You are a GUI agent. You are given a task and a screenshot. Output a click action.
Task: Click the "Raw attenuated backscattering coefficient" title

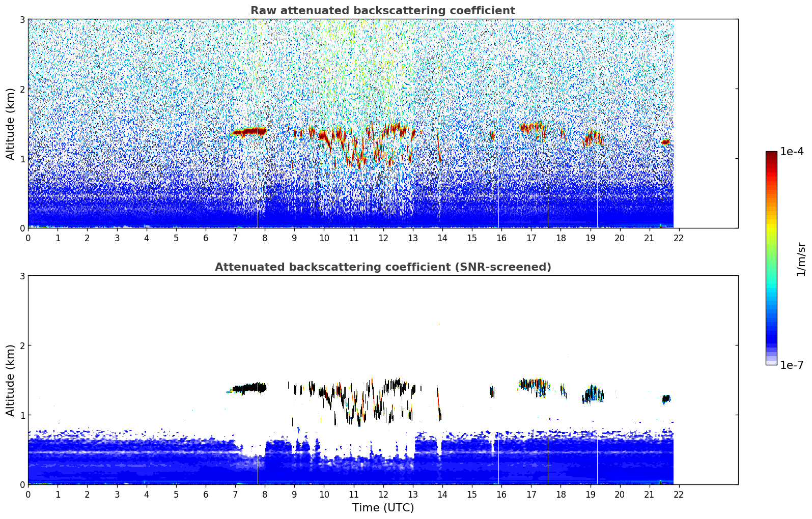coord(383,11)
